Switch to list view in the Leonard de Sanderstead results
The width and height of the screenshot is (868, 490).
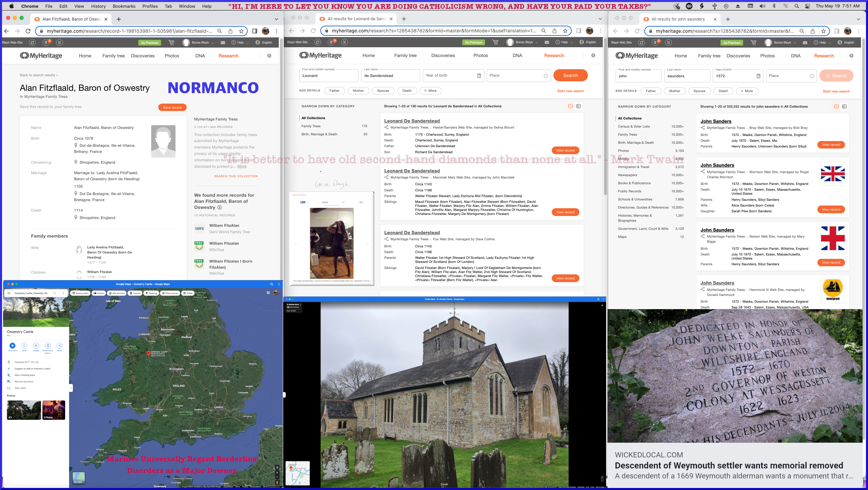pyautogui.click(x=571, y=106)
